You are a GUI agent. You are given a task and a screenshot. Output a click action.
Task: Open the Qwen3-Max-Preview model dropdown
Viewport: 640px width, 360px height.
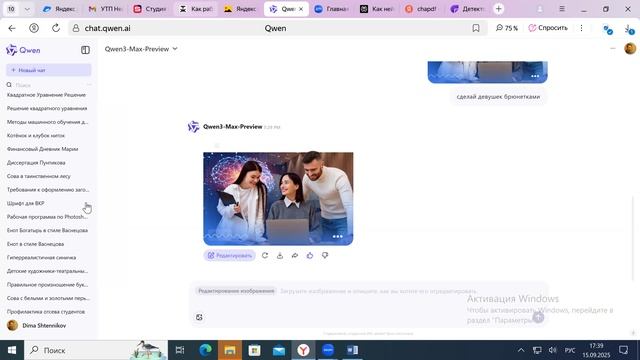(x=141, y=49)
